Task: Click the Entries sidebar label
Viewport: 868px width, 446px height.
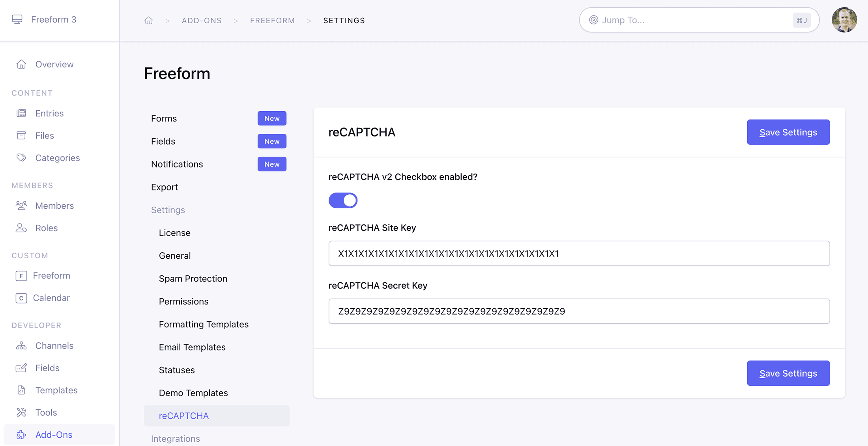Action: coord(49,114)
